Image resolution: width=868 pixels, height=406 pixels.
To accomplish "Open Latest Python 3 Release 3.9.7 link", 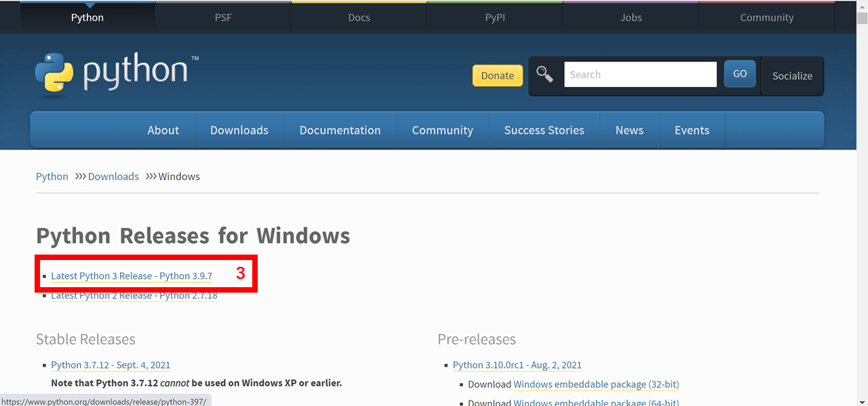I will (132, 276).
